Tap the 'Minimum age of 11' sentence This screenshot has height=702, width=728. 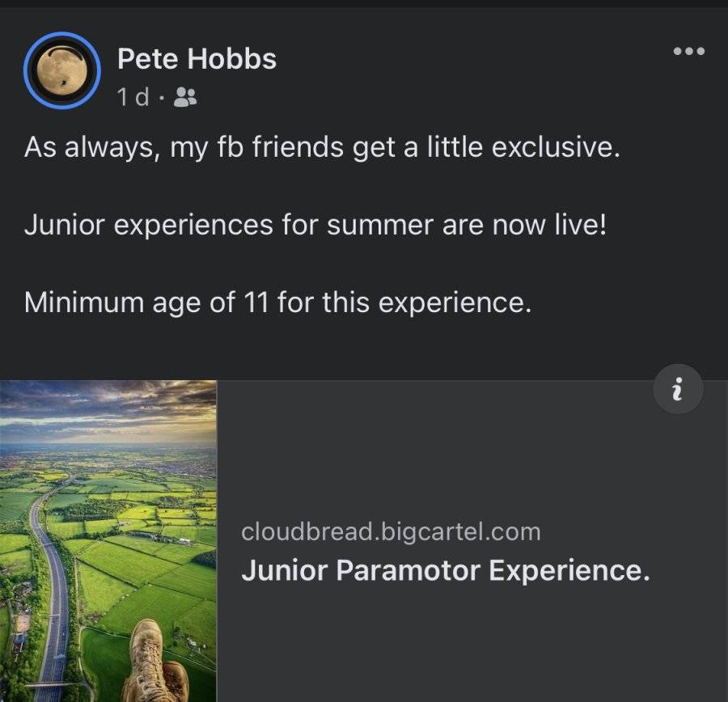click(277, 302)
